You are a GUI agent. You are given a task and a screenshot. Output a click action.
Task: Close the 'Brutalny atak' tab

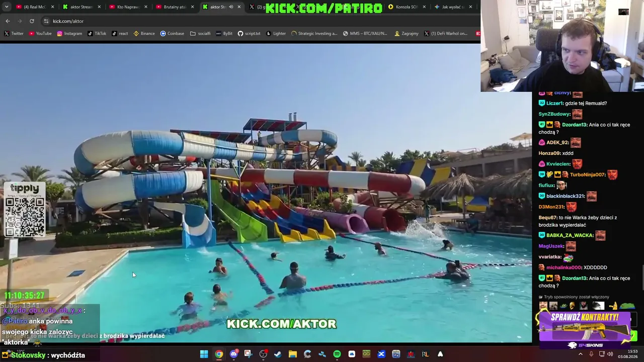coord(192,7)
